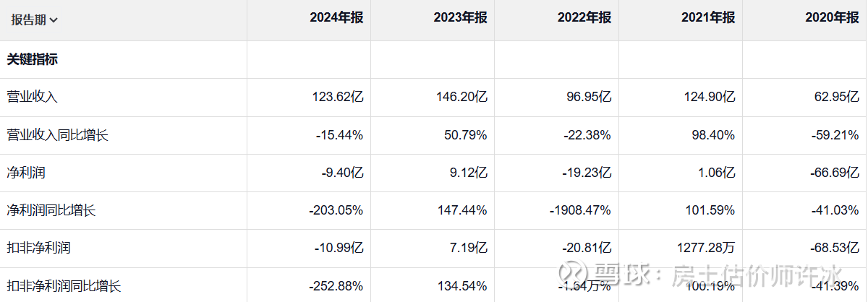868x302 pixels.
Task: Switch to the 2020年报 column header
Action: click(831, 19)
